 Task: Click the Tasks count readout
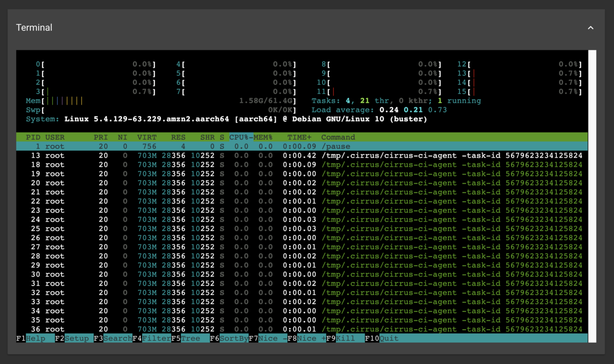pyautogui.click(x=396, y=101)
